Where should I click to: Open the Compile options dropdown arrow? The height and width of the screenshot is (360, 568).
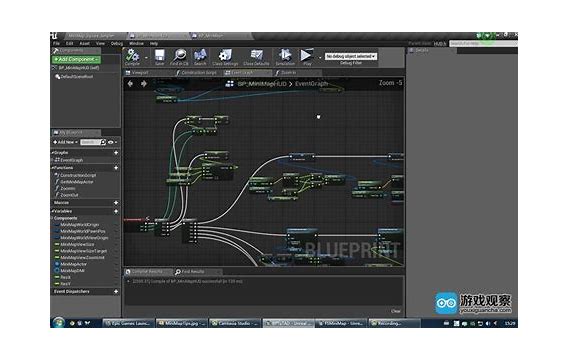[146, 58]
